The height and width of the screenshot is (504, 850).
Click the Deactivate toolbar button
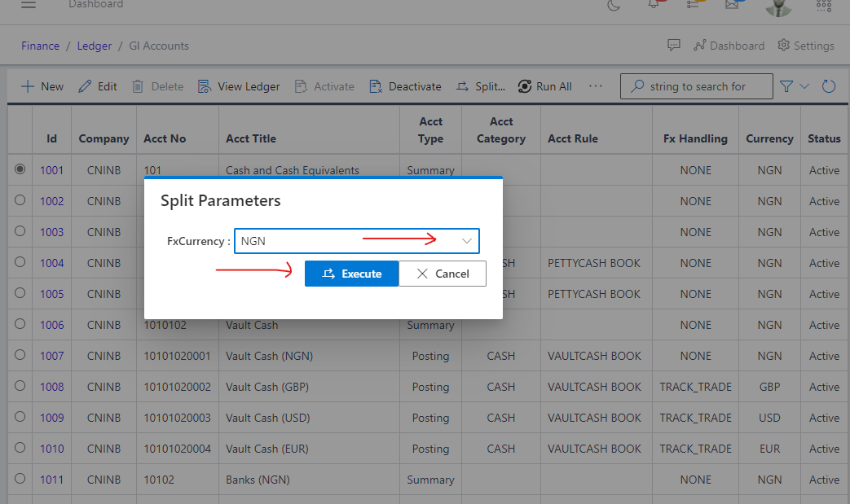[x=405, y=86]
